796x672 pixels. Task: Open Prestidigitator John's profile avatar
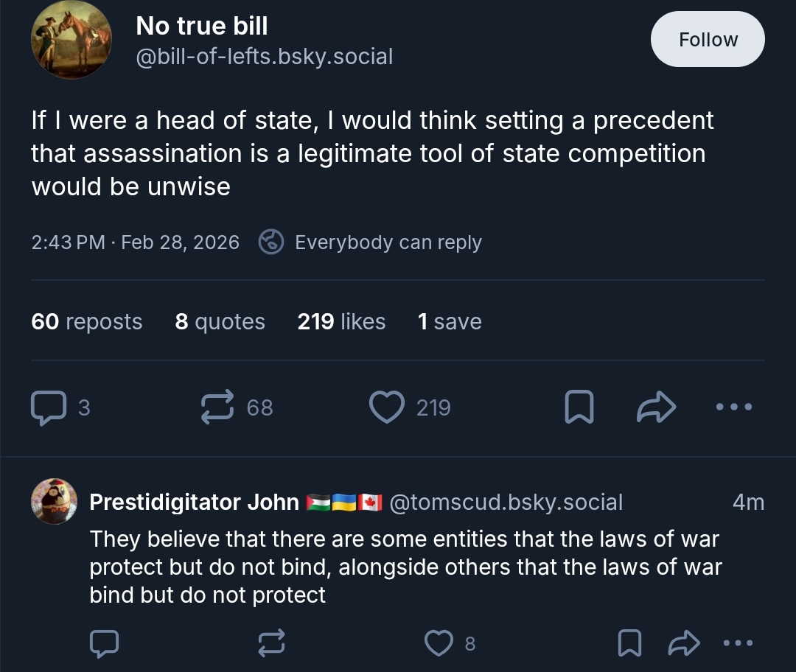[54, 501]
